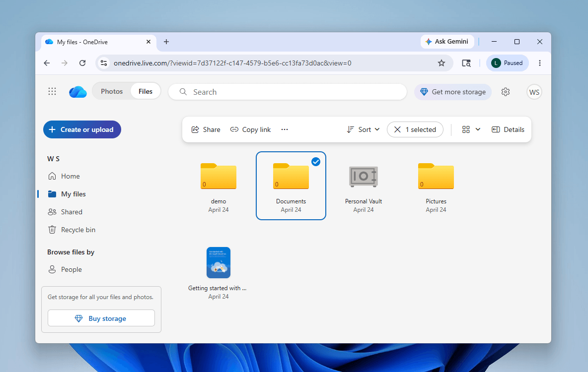Screen dimensions: 588x372
Task: Click the 'Getting started with ...' file name
Action: (x=217, y=288)
